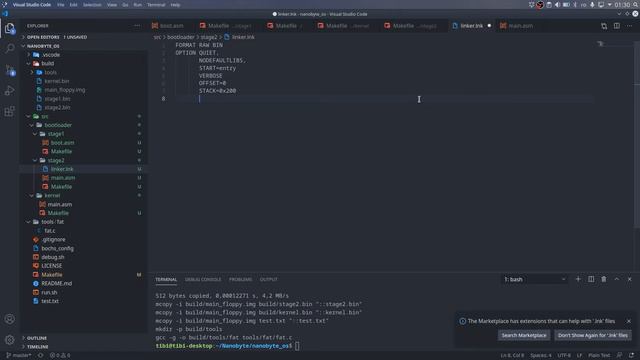This screenshot has height=360, width=640.
Task: Open the Selection menu in menu bar
Action: pyautogui.click(x=92, y=5)
